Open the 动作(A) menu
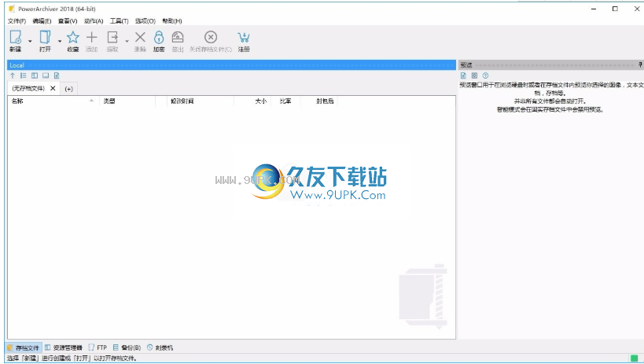The width and height of the screenshot is (644, 364). tap(94, 21)
